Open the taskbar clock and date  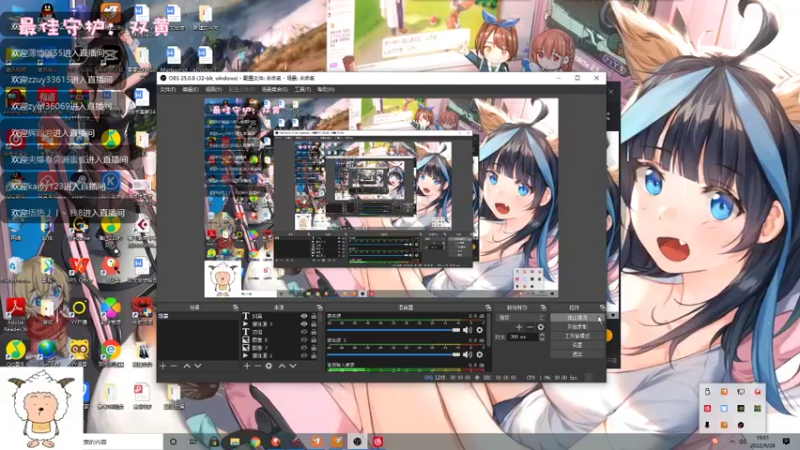(x=763, y=441)
